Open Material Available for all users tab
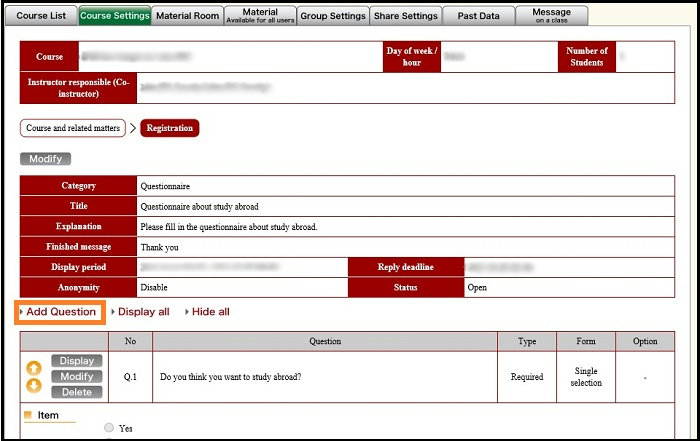This screenshot has height=441, width=700. pyautogui.click(x=260, y=16)
